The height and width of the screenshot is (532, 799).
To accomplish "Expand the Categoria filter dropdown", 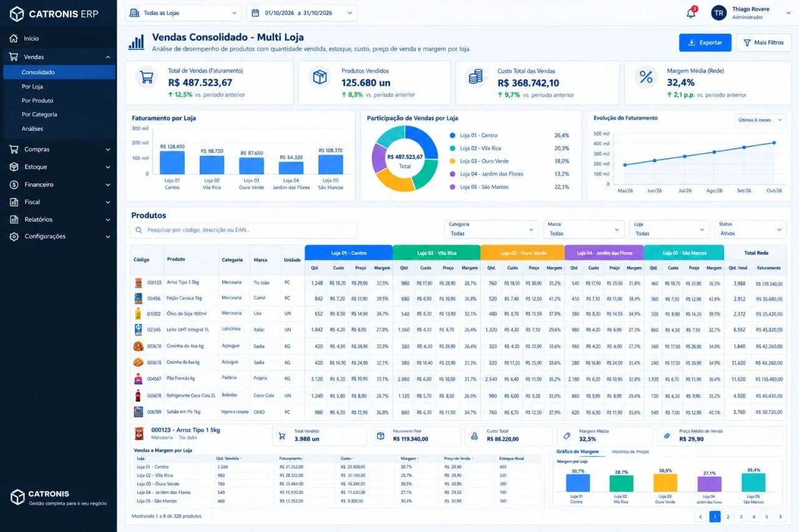I will coord(491,229).
